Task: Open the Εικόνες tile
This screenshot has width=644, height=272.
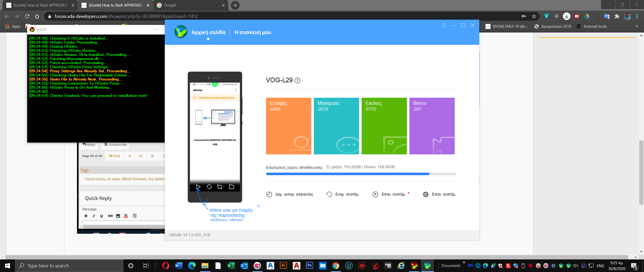Action: [384, 126]
